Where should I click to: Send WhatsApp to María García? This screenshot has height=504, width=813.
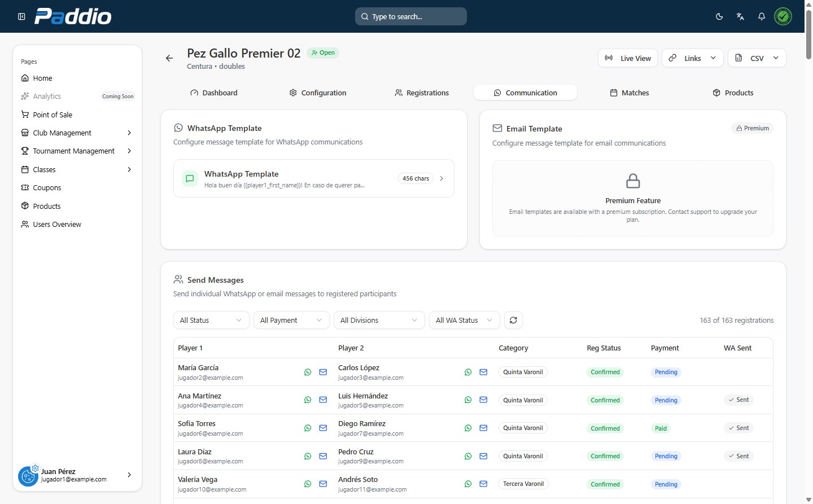pos(308,372)
